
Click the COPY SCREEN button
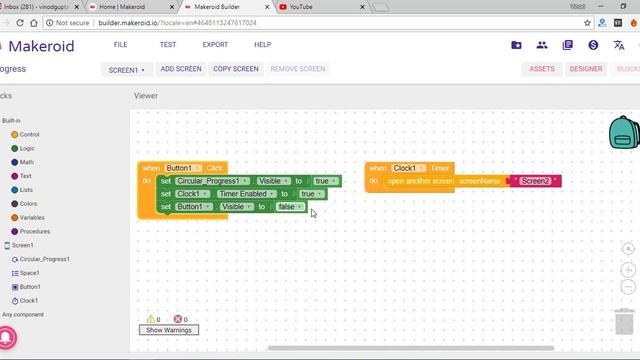pos(236,69)
